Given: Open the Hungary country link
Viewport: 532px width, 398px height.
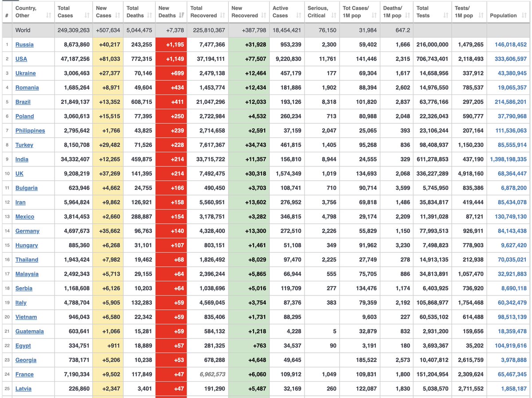Looking at the screenshot, I should (x=27, y=245).
